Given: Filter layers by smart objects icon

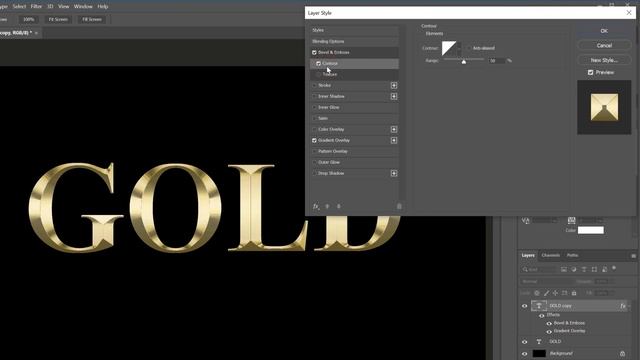Looking at the screenshot, I should pos(604,269).
